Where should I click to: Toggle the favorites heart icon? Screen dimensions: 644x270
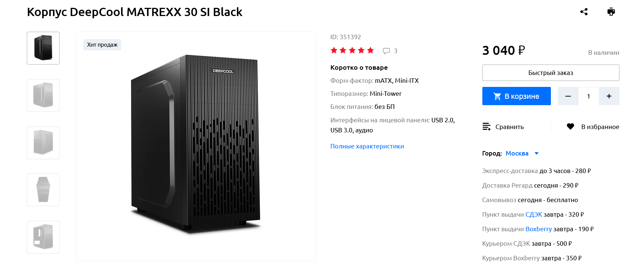(x=570, y=127)
